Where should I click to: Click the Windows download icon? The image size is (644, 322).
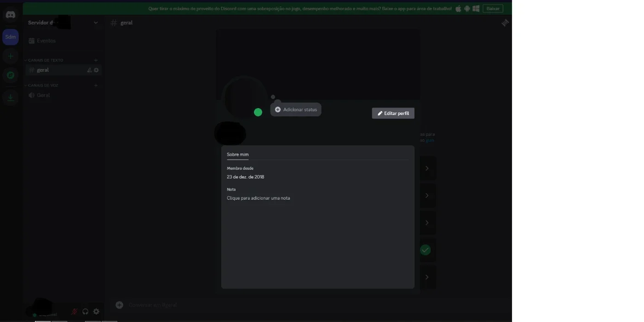coord(476,8)
